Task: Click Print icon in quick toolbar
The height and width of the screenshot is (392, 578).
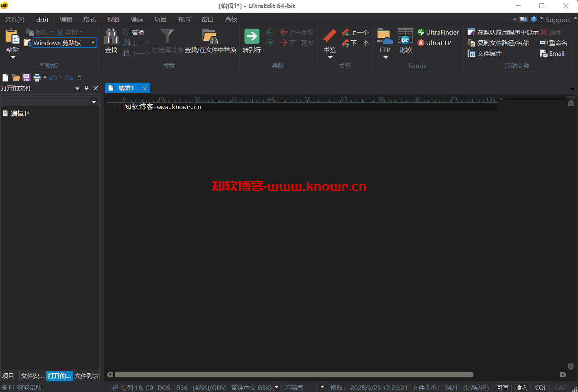Action: [37, 77]
